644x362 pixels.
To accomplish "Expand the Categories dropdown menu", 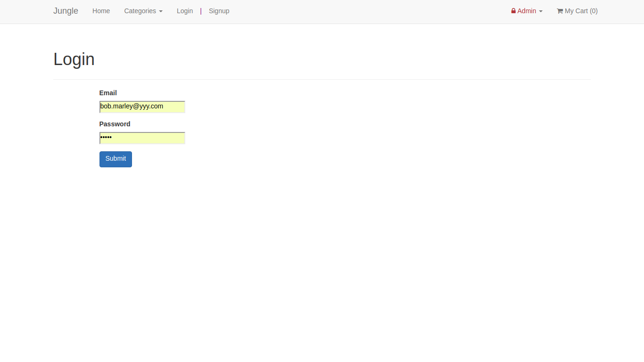I will point(143,11).
